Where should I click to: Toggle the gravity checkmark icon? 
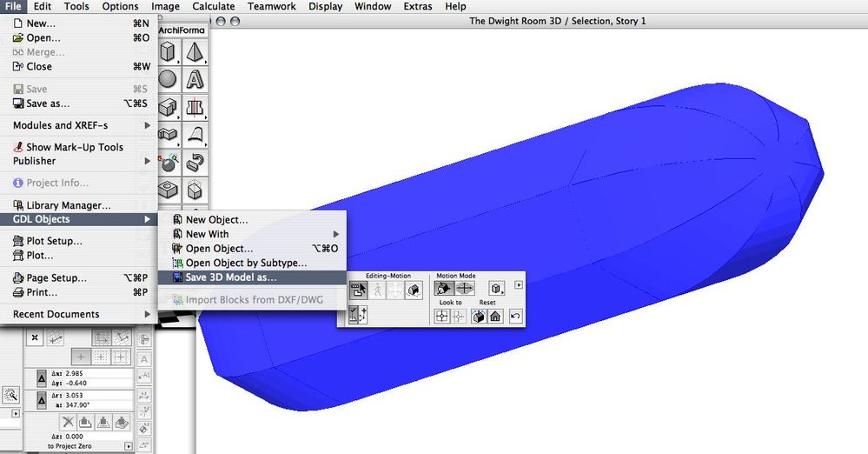point(353,315)
